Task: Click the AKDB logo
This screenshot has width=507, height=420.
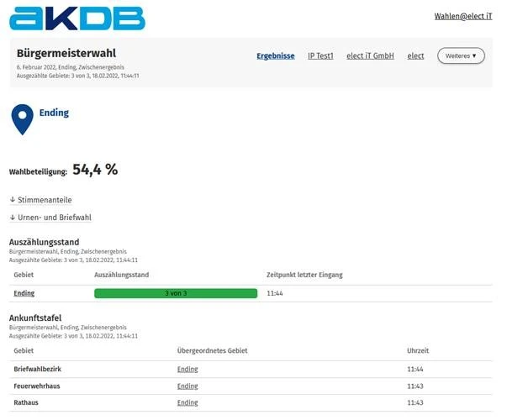Action: (x=77, y=18)
